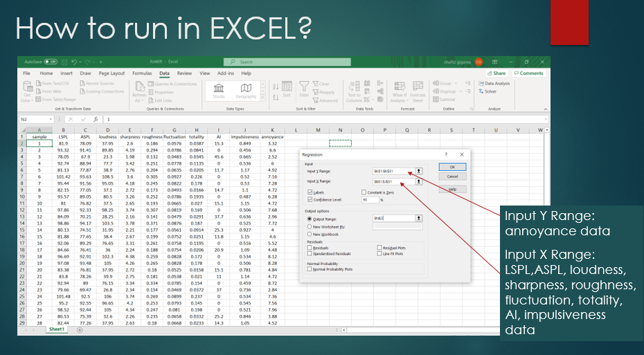The image size is (644, 355).
Task: Collapse Input X Range selector
Action: coord(418,181)
